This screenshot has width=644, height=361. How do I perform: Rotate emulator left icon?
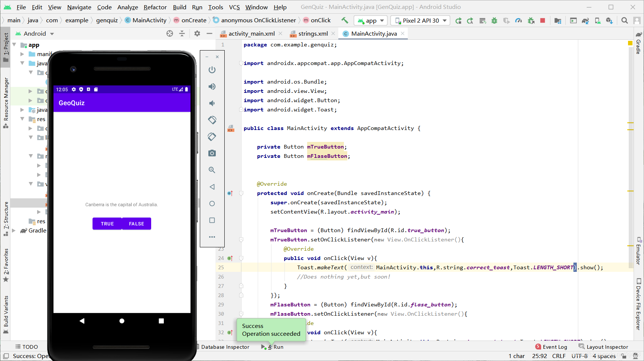pyautogui.click(x=212, y=120)
